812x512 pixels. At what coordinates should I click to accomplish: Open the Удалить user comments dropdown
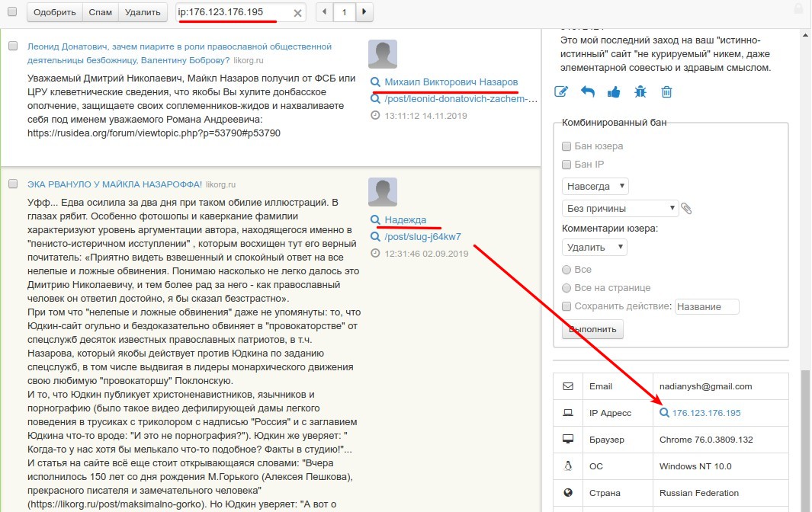595,247
